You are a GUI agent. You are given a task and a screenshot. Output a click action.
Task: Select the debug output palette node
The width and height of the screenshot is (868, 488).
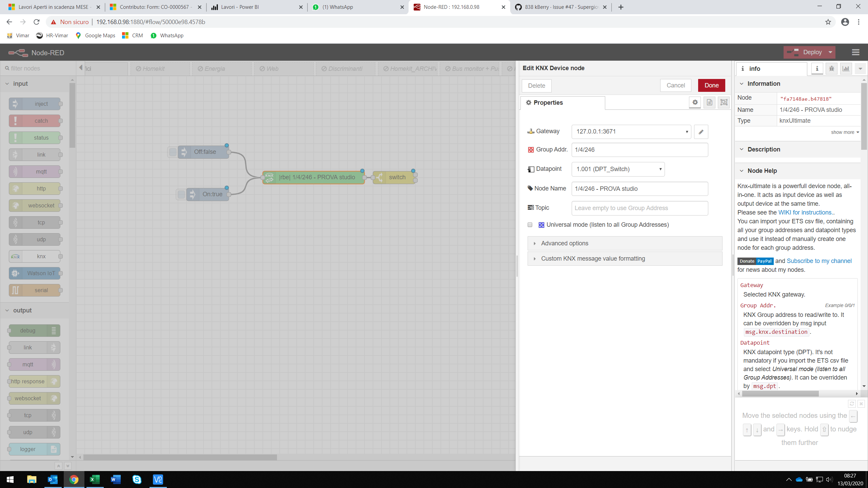tap(35, 331)
